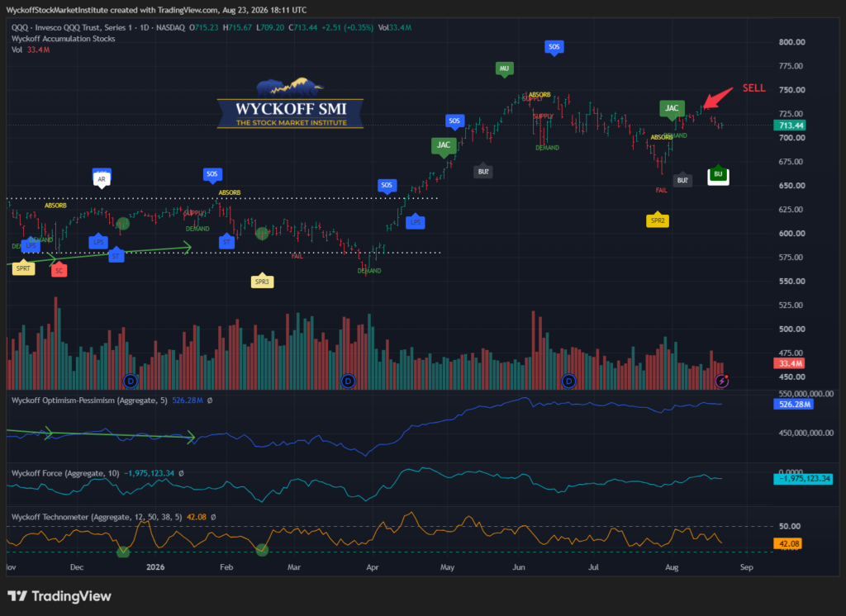Click the gray BU? label in August
This screenshot has height=616, width=846.
(x=682, y=180)
